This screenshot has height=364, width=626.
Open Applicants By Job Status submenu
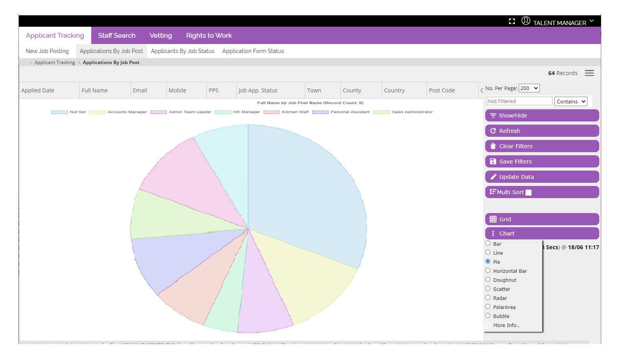click(x=183, y=51)
